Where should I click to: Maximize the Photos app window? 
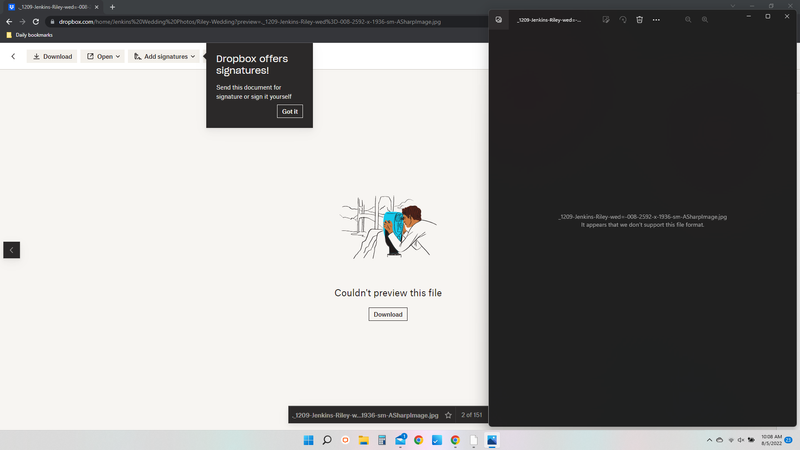point(767,16)
